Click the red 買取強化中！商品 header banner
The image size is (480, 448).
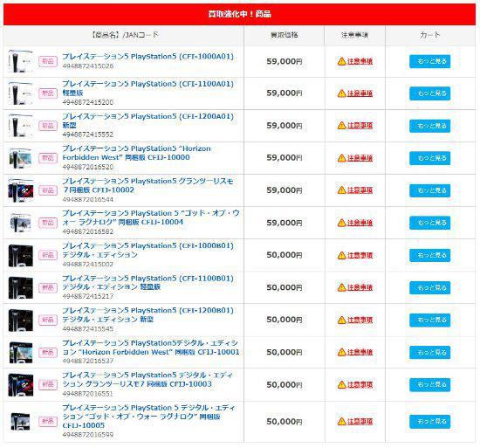pyautogui.click(x=239, y=14)
